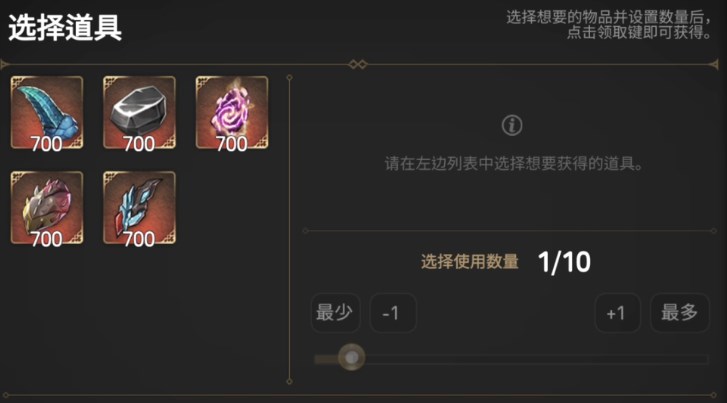Set quantity to minimum with 最少
This screenshot has height=403, width=727.
[335, 313]
